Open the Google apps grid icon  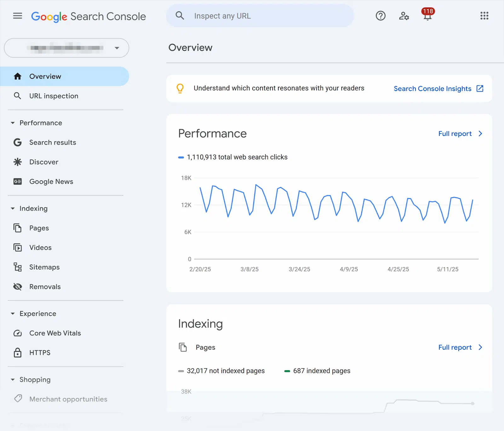coord(484,16)
